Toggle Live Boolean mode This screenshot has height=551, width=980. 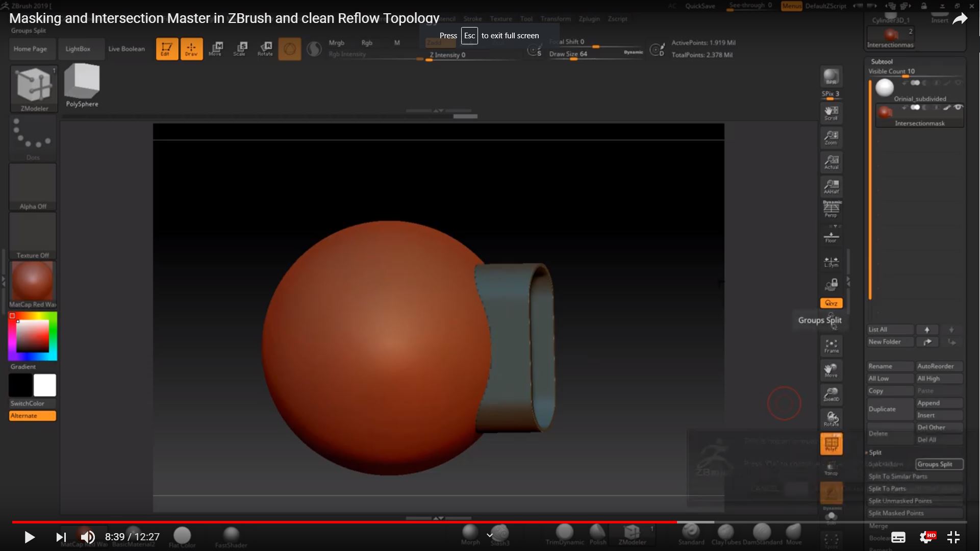pos(127,49)
